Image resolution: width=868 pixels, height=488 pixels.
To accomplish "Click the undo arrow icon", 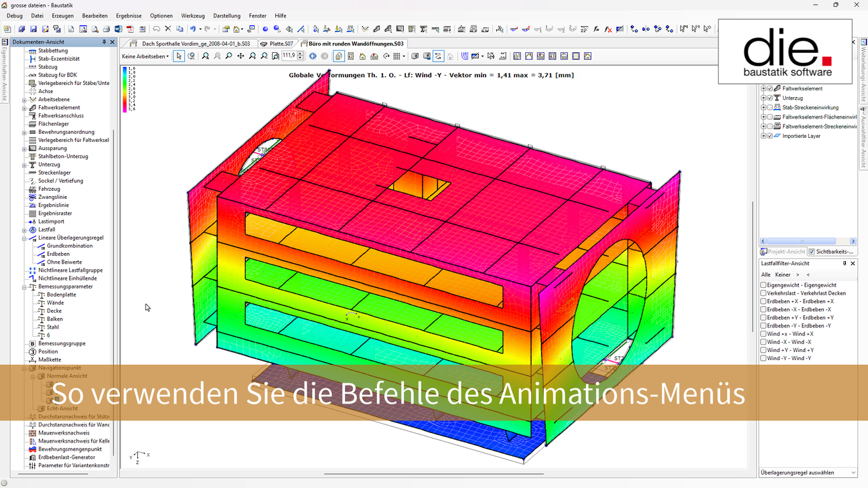I will [192, 29].
